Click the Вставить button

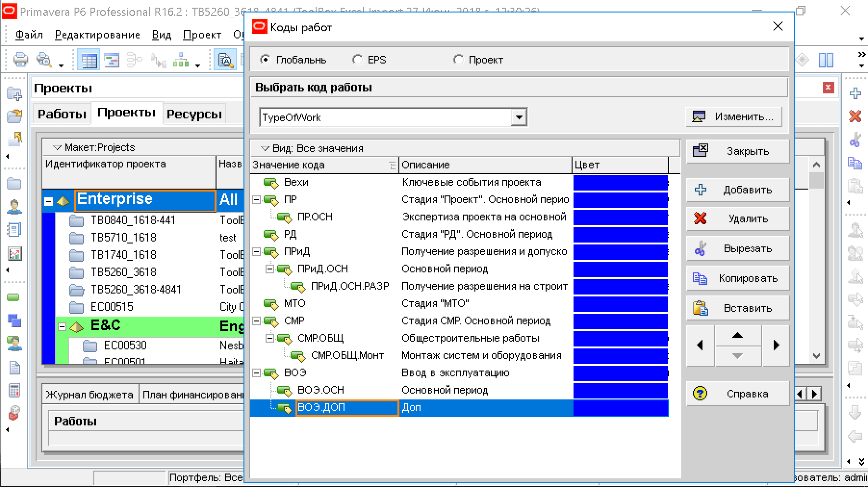(x=738, y=308)
